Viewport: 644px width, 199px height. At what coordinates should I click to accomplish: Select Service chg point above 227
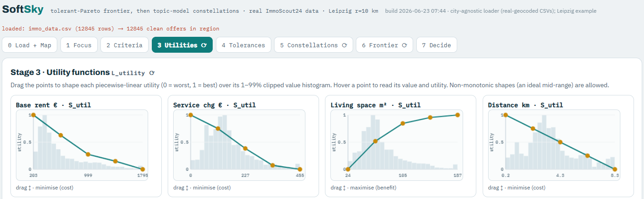[x=245, y=149]
